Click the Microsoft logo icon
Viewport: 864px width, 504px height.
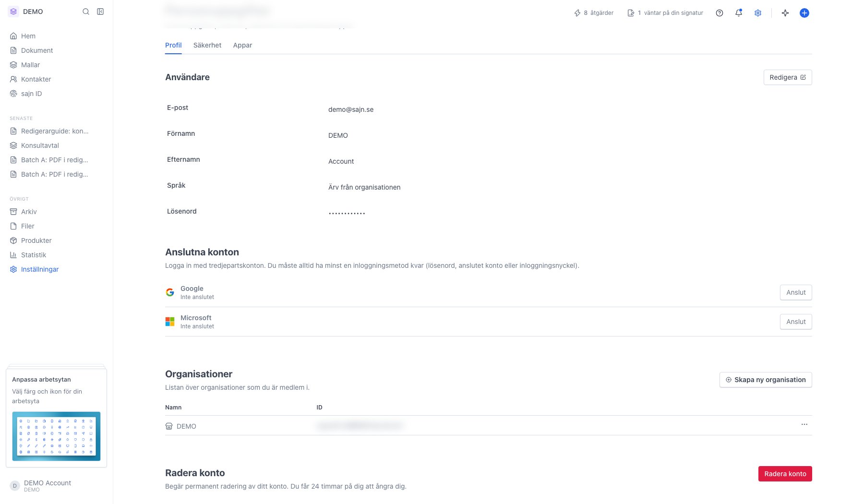(170, 322)
